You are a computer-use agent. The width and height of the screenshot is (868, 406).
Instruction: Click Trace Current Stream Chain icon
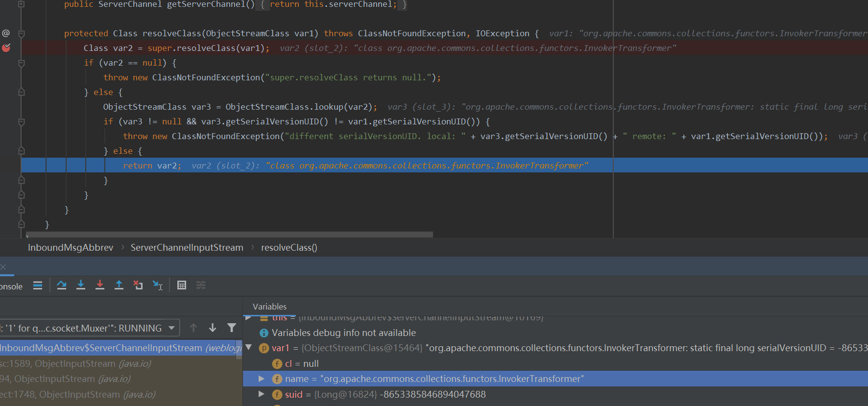(201, 285)
